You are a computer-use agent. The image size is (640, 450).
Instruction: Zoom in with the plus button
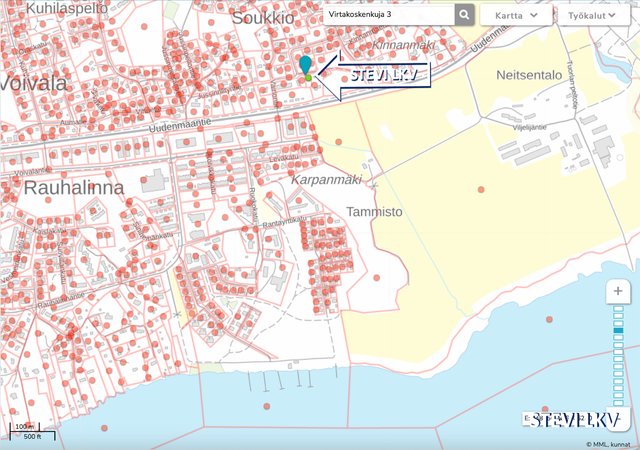[618, 291]
